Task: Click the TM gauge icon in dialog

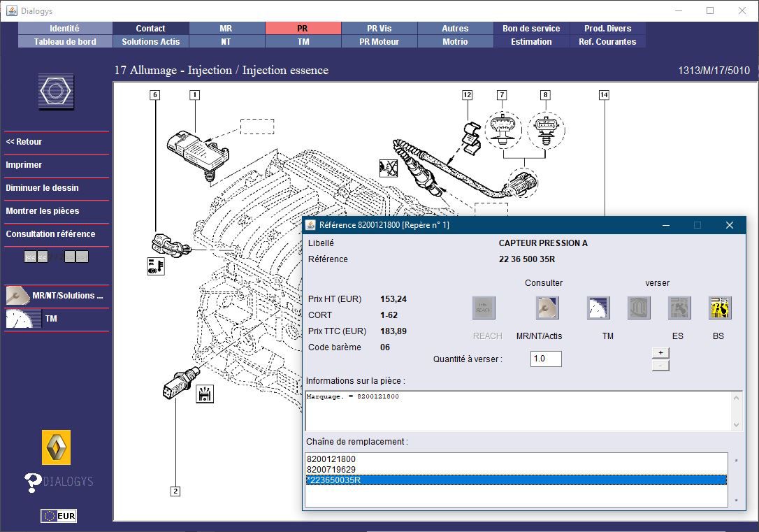Action: coord(598,308)
